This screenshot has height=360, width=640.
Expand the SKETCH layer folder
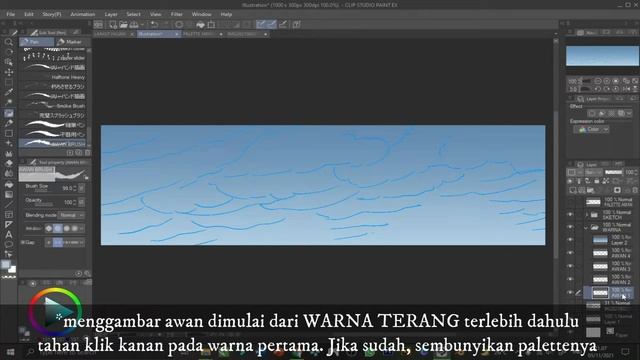[587, 215]
